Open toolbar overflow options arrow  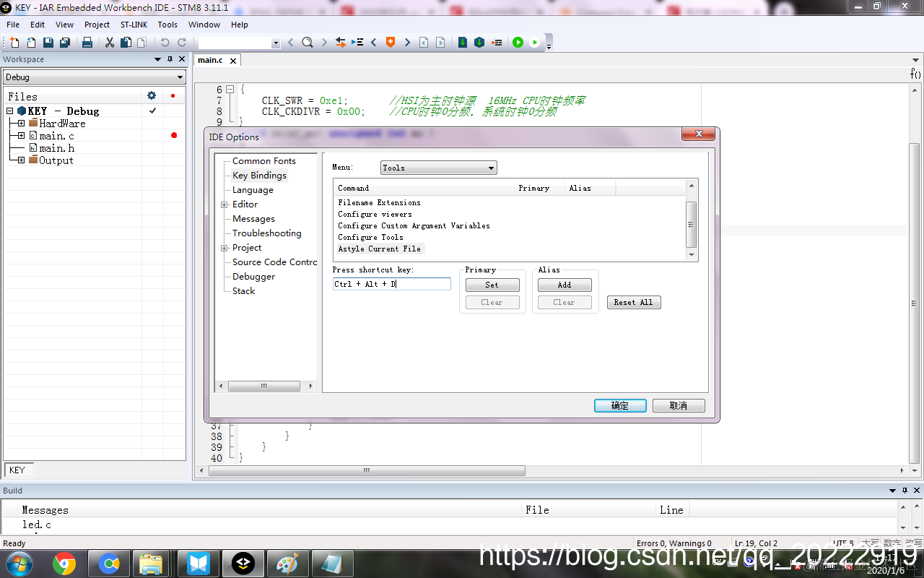549,46
